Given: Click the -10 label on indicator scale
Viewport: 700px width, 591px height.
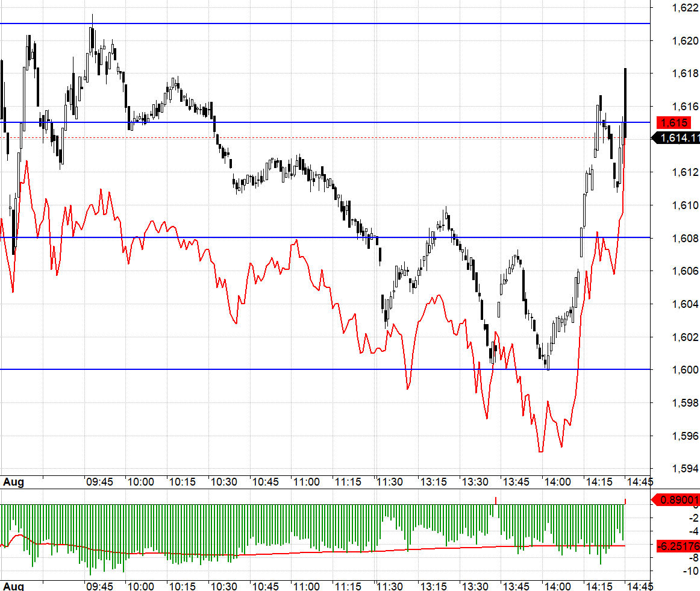Looking at the screenshot, I should click(x=690, y=571).
